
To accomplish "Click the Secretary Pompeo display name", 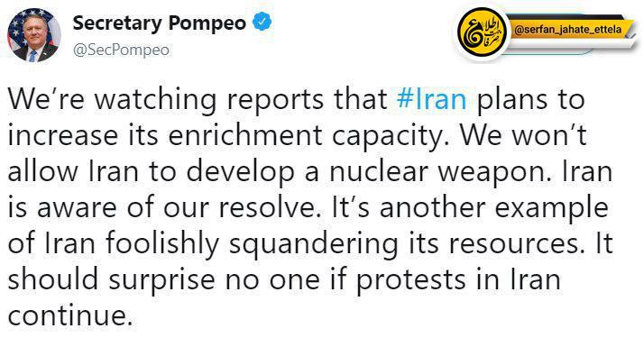I will coord(160,23).
